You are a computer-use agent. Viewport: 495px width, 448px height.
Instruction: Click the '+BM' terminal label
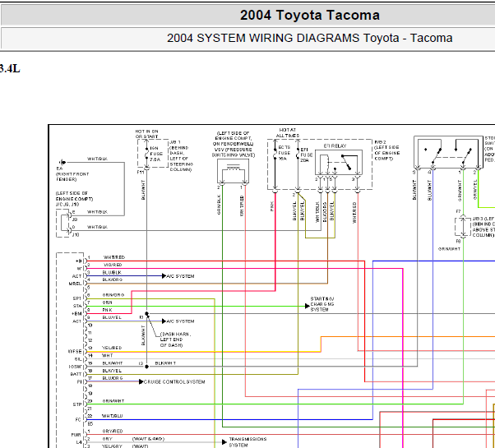click(x=76, y=314)
